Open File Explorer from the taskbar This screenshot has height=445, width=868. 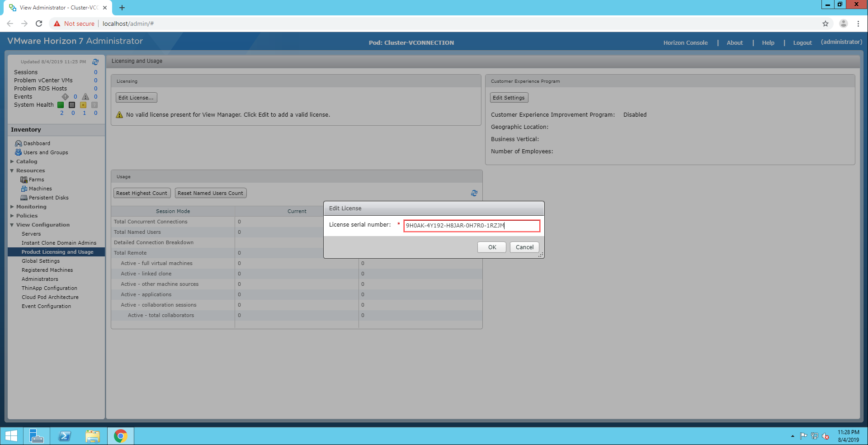[x=93, y=436]
